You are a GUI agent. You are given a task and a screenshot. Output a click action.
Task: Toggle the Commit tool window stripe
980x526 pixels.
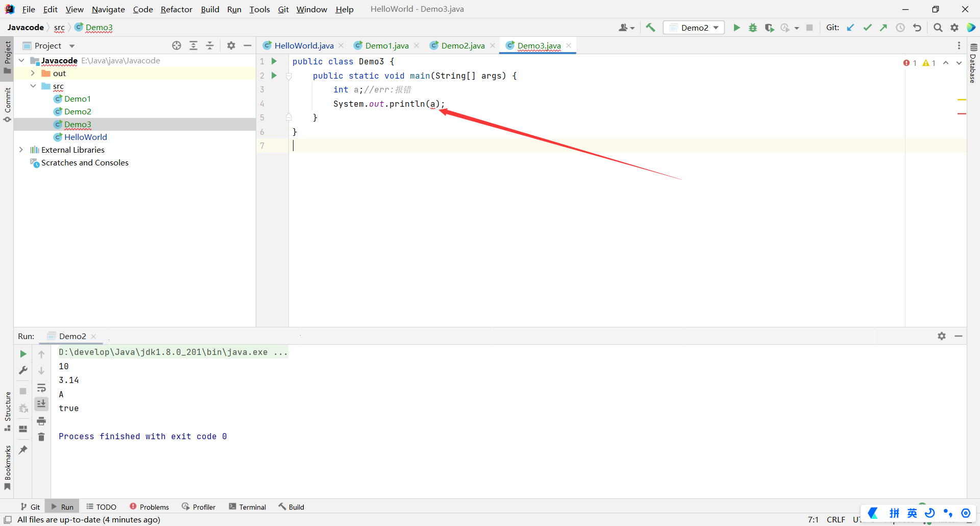click(7, 105)
